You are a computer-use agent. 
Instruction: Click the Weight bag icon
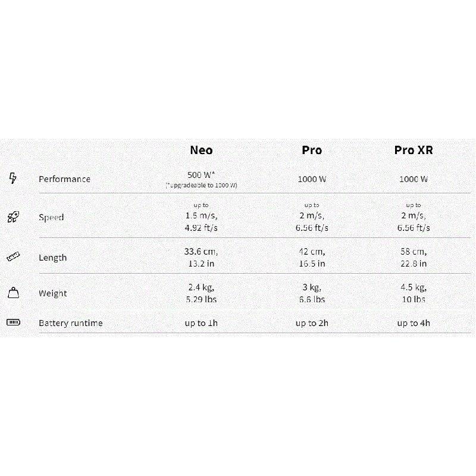click(x=13, y=293)
